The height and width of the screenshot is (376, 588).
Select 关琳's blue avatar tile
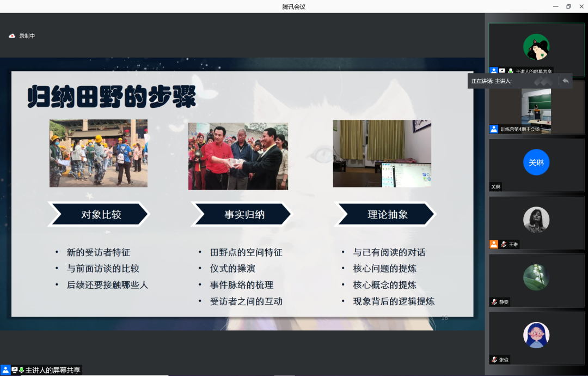click(536, 162)
